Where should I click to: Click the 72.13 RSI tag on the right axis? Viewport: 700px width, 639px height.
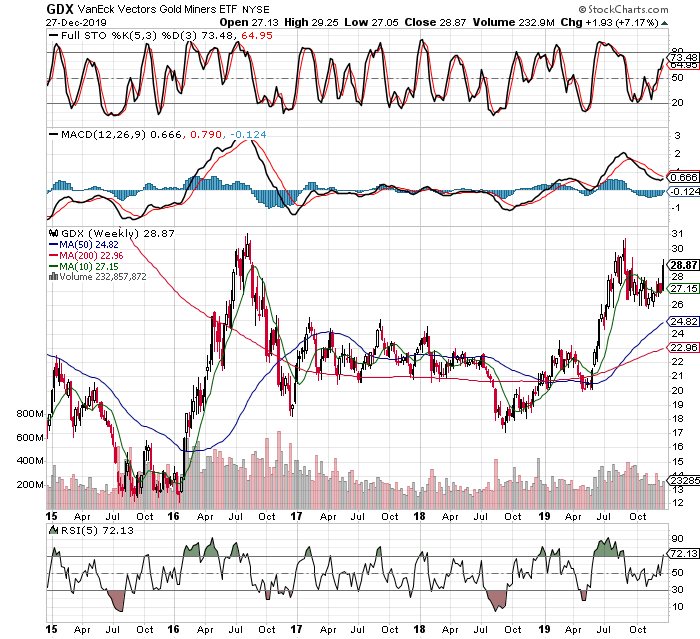click(683, 554)
